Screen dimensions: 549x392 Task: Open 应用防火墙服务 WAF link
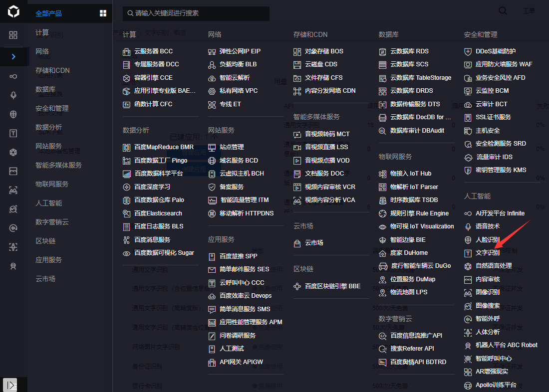tap(504, 64)
